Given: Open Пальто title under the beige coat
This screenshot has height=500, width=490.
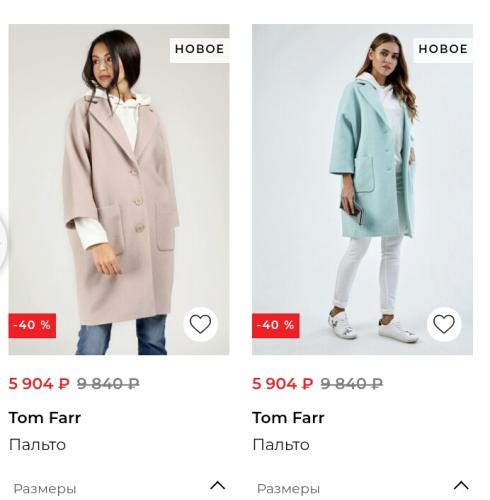Looking at the screenshot, I should point(37,445).
